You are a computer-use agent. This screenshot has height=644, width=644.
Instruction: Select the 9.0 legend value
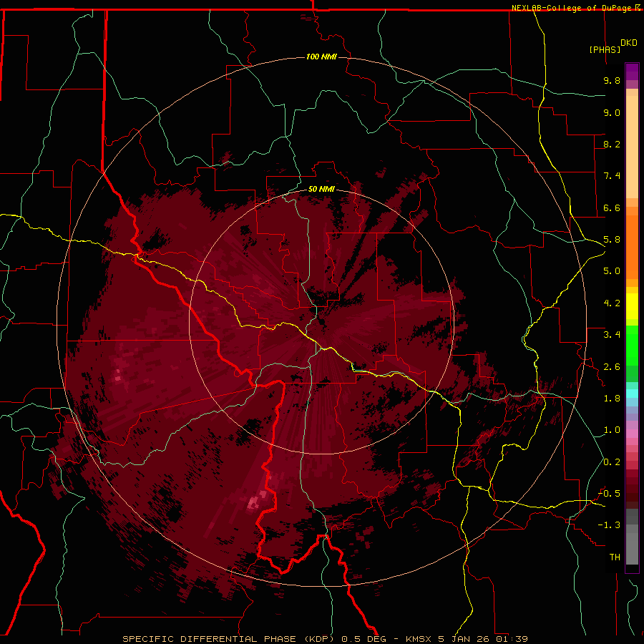(612, 112)
